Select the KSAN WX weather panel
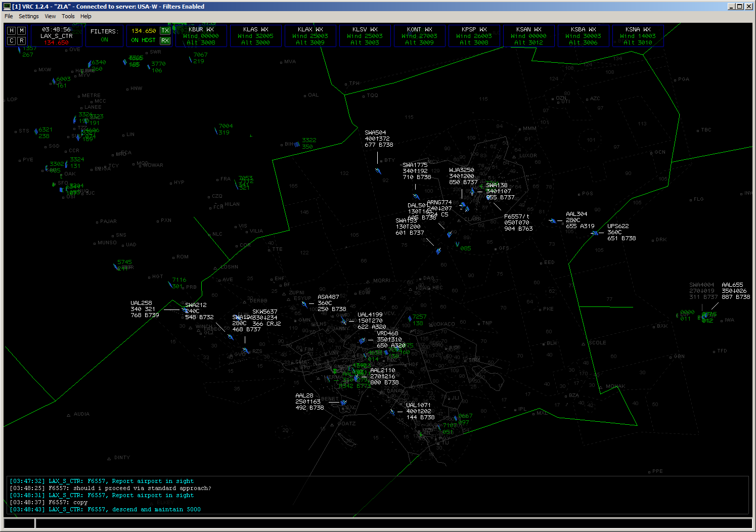Viewport: 756px width, 532px height. point(528,36)
